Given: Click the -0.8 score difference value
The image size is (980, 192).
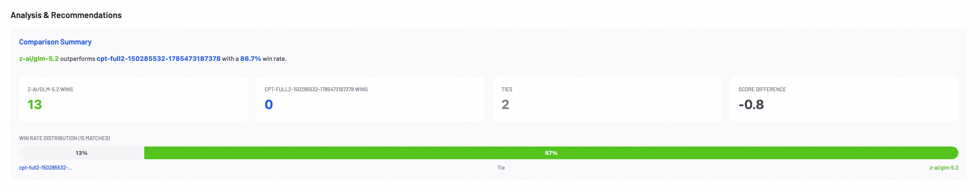Looking at the screenshot, I should [751, 105].
